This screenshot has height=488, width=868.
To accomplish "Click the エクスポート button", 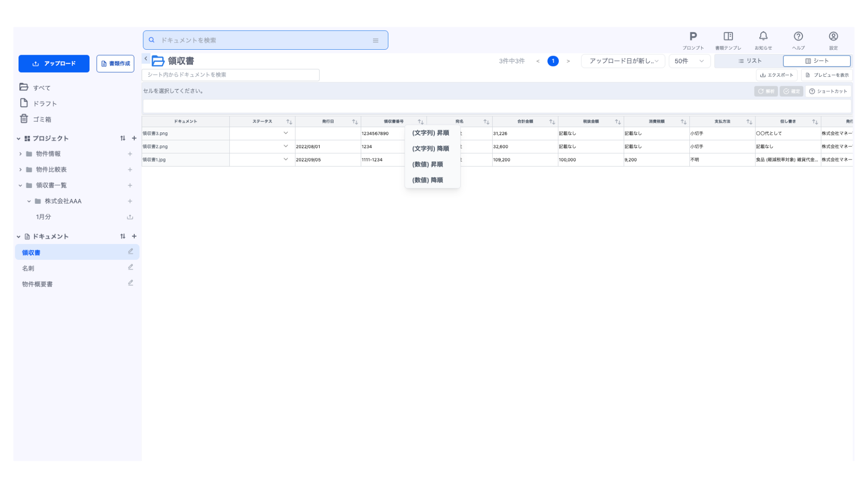I will (776, 75).
